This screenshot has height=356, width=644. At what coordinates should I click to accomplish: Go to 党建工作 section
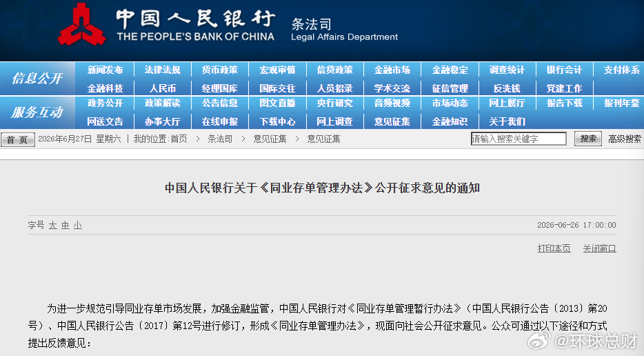click(x=564, y=88)
